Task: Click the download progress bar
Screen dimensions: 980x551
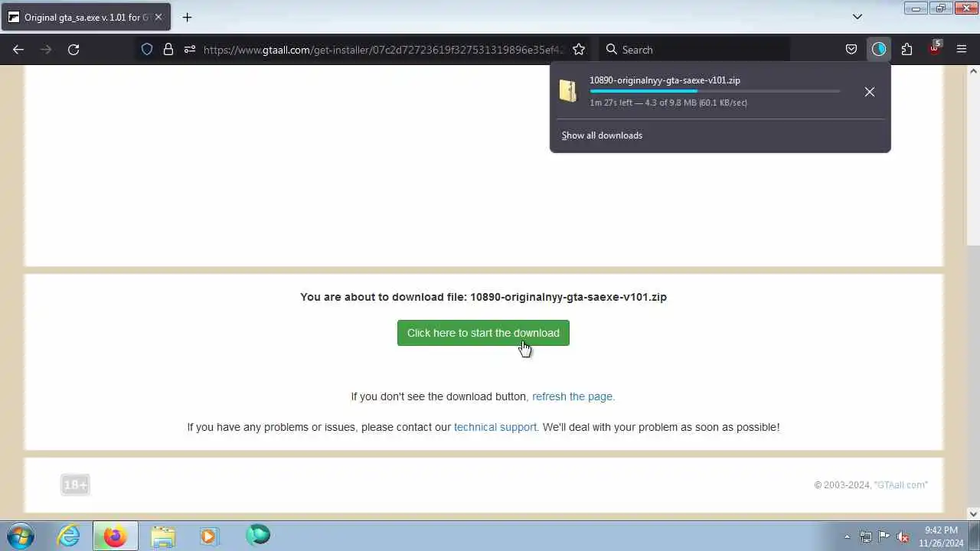Action: (x=714, y=91)
